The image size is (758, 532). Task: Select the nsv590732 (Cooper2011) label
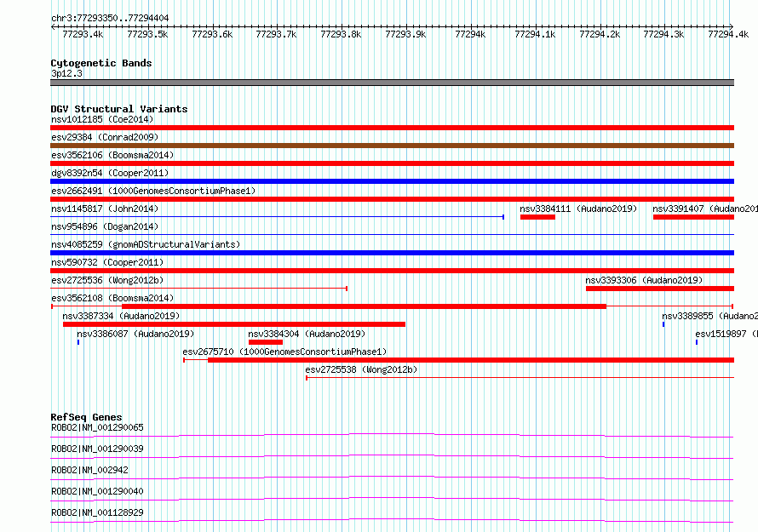click(107, 262)
